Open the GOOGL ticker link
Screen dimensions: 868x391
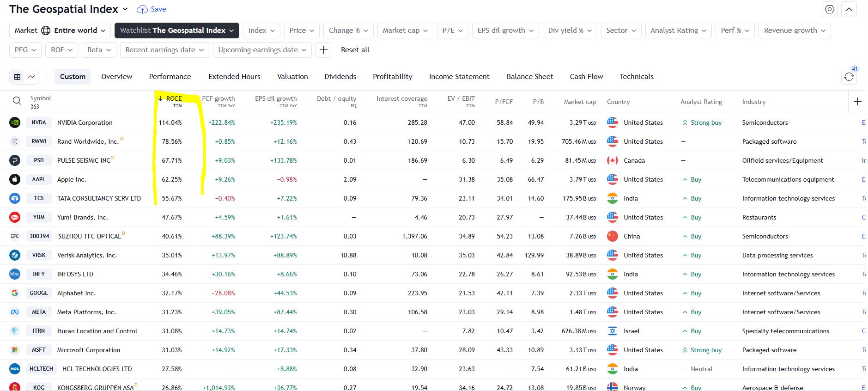[x=39, y=293]
